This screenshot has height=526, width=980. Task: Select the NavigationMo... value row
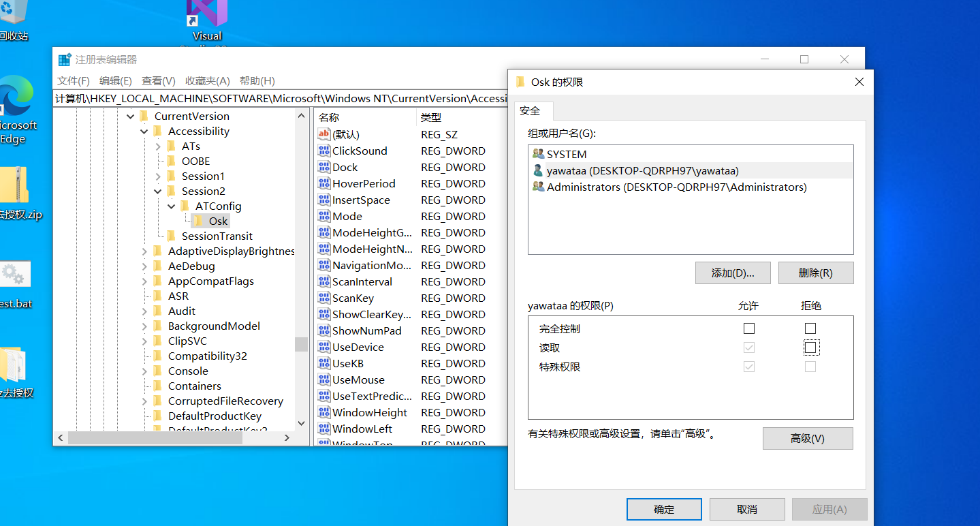click(411, 265)
